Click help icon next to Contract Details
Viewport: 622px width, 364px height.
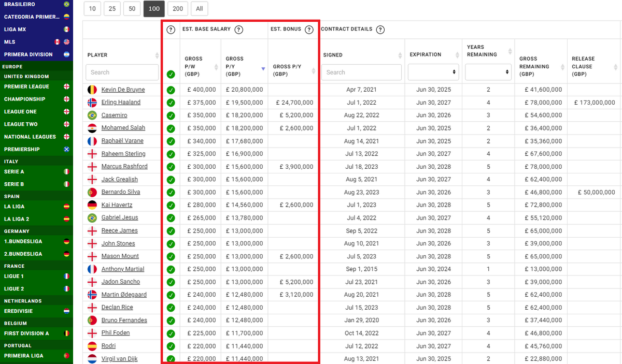click(x=380, y=30)
